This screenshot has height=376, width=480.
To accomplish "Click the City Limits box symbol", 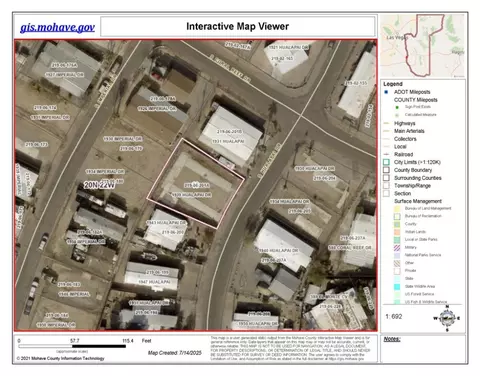I will (386, 162).
